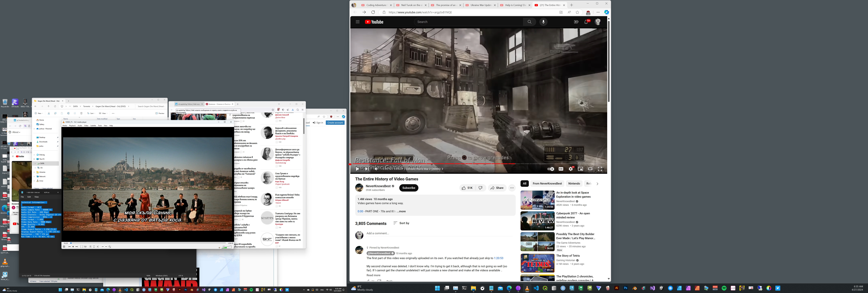Collapse the This PC tree node
The width and height of the screenshot is (868, 293).
coord(34,159)
